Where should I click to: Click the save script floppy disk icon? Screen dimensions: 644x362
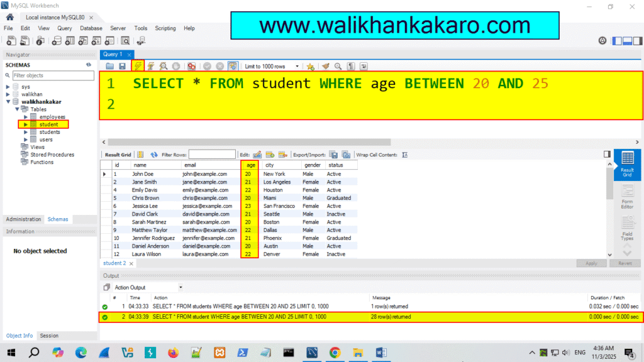coord(122,66)
